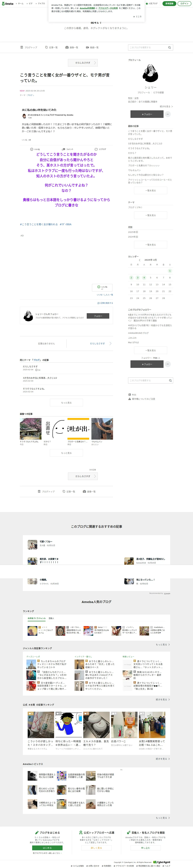Viewport: 193px width, 868px height.
Task: Click the top search magnifier icon
Action: click(170, 47)
